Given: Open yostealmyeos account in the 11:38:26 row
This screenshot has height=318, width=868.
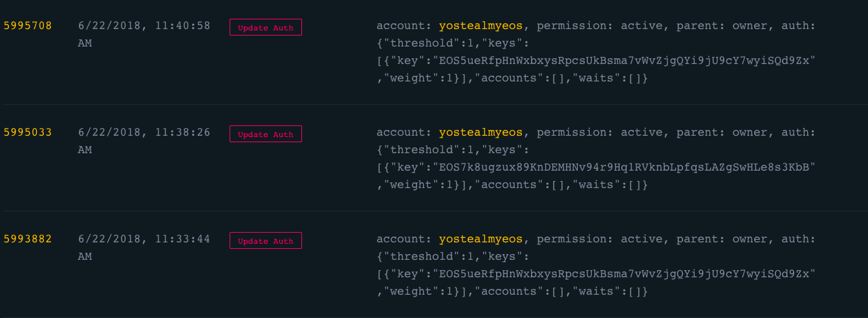Looking at the screenshot, I should [x=481, y=132].
